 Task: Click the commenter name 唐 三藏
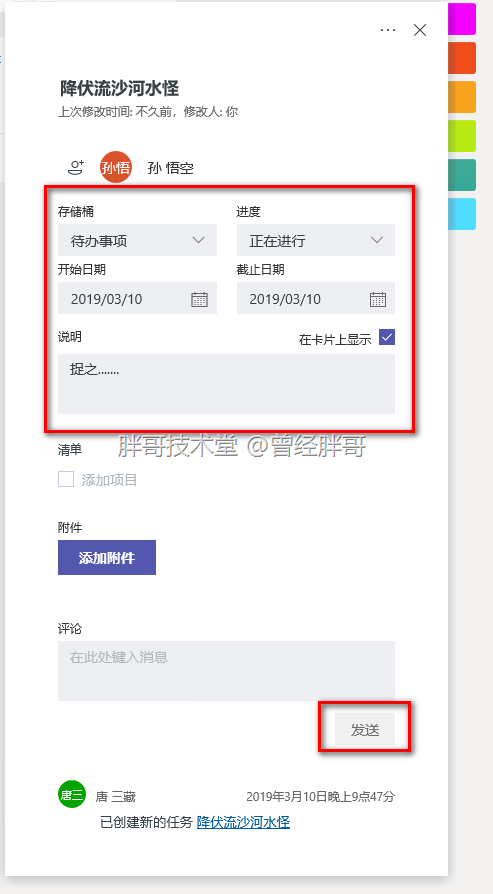(116, 797)
